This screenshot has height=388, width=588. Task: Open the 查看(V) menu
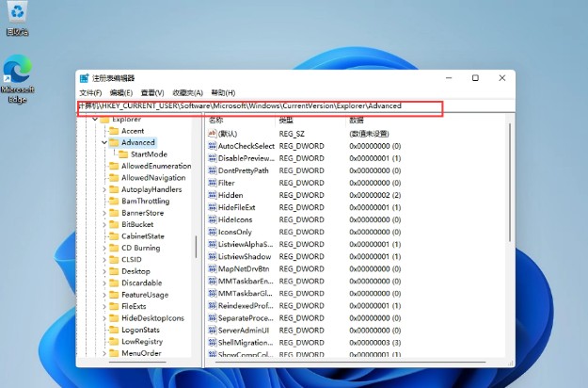(x=152, y=92)
